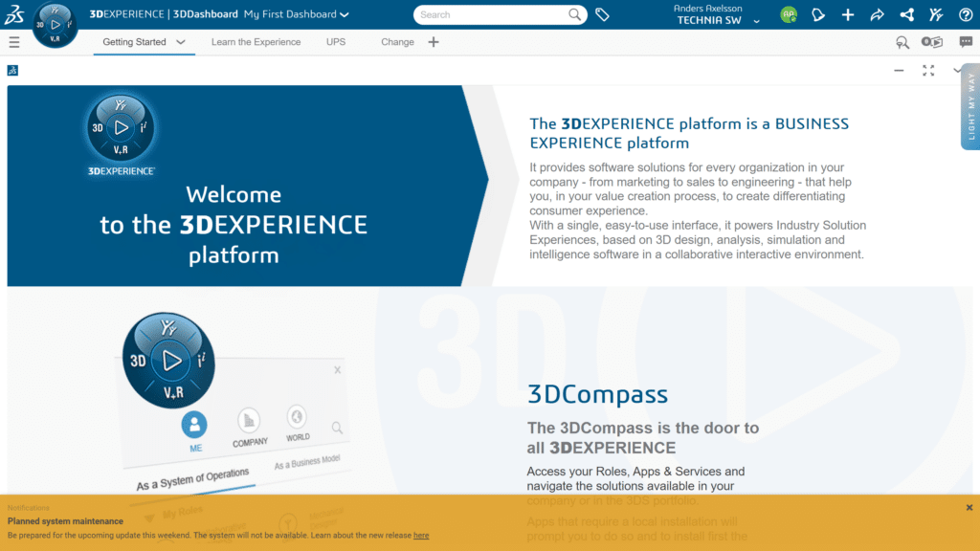Expand the user TECHNIA SW dropdown

[x=756, y=21]
